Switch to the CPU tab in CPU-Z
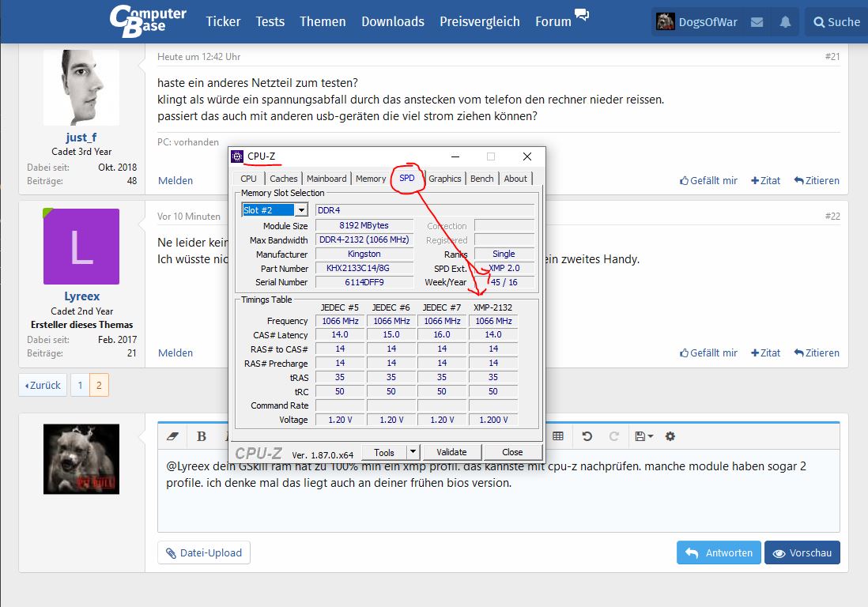The height and width of the screenshot is (607, 868). (x=248, y=179)
